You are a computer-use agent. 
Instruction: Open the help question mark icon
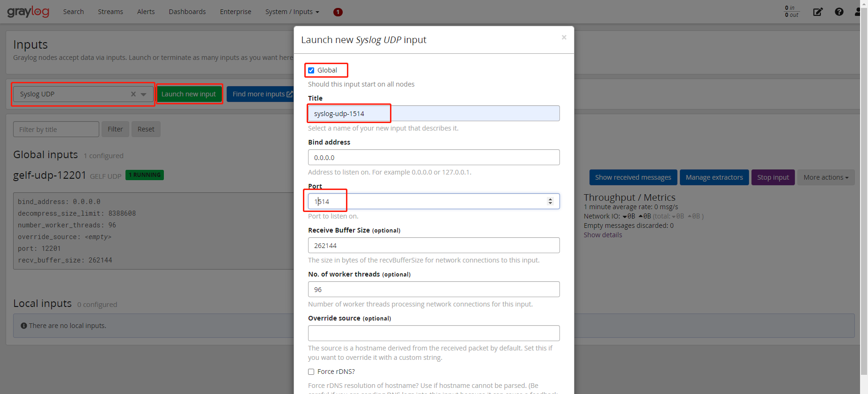pyautogui.click(x=839, y=12)
